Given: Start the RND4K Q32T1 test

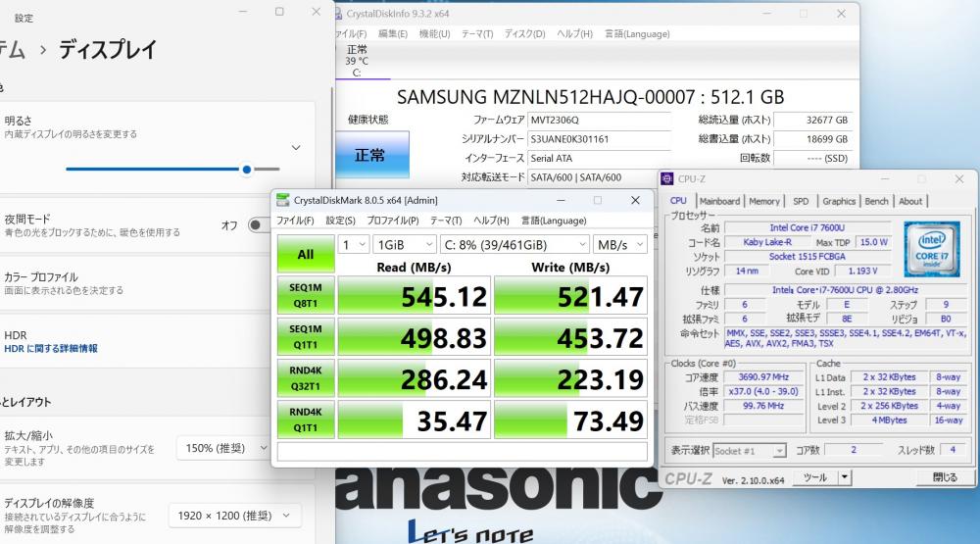Looking at the screenshot, I should (x=306, y=378).
